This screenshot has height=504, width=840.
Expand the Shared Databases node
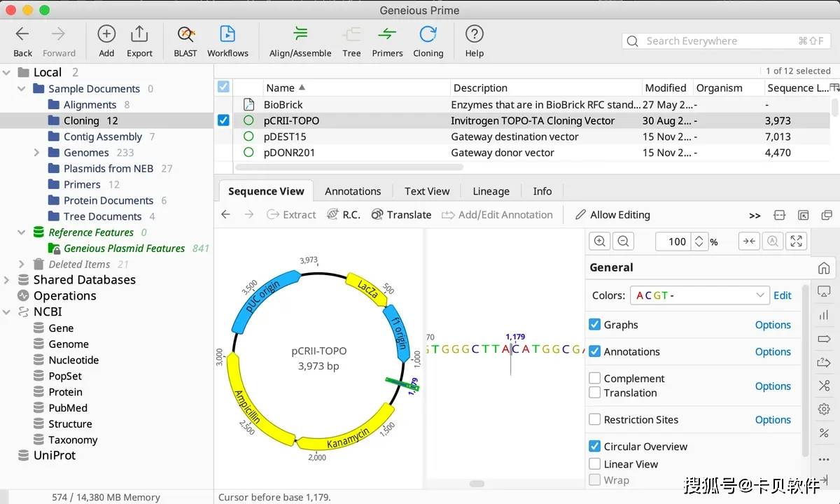point(7,280)
